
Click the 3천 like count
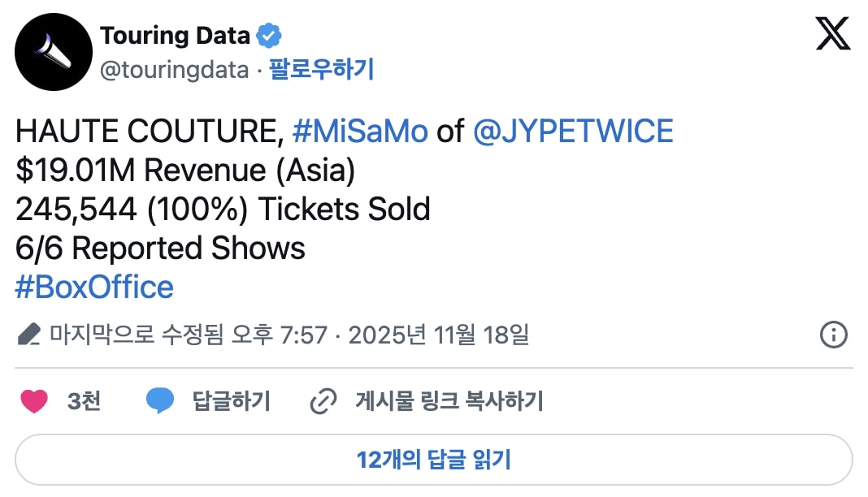[x=84, y=401]
